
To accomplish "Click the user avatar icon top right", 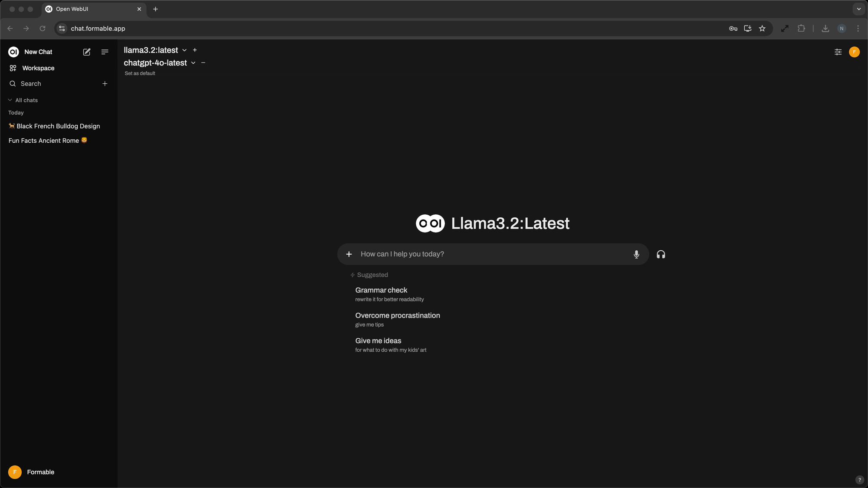I will pos(854,52).
